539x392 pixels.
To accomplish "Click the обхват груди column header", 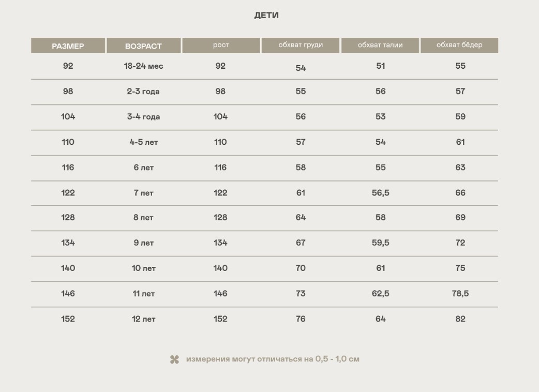I will pos(301,46).
